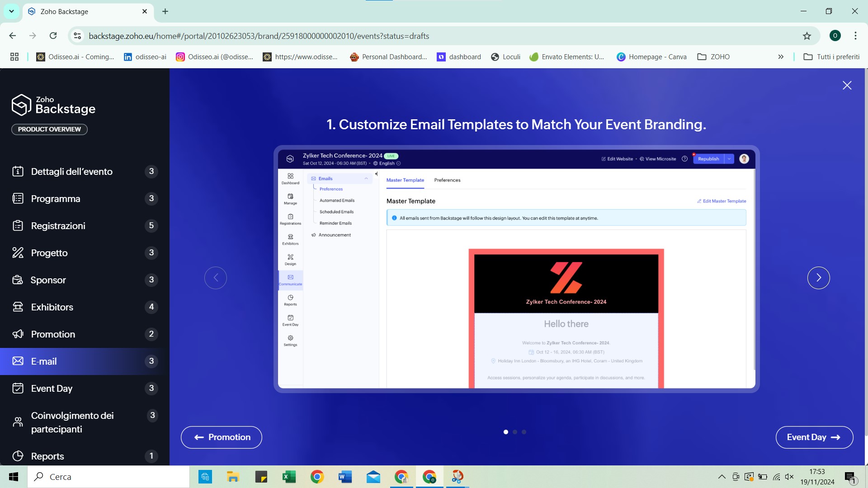The image size is (868, 488).
Task: Open Event Day in sidebar list
Action: pyautogui.click(x=85, y=389)
